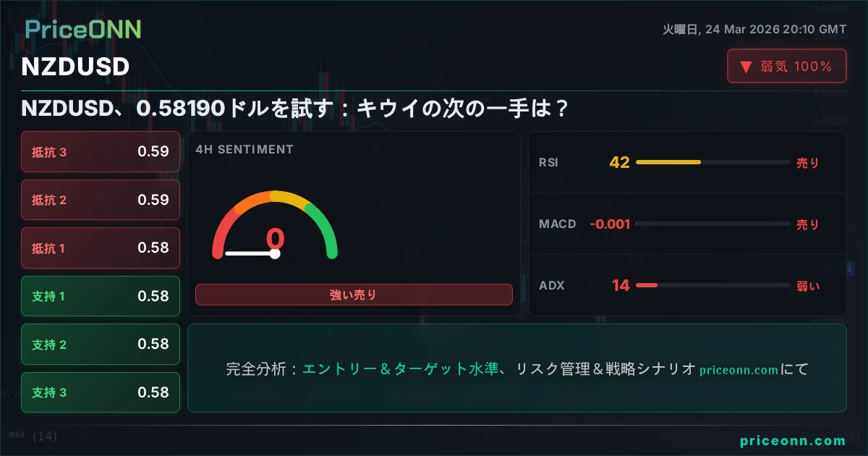Click the PriceONN logo
Viewport: 868px width, 456px height.
(x=83, y=29)
